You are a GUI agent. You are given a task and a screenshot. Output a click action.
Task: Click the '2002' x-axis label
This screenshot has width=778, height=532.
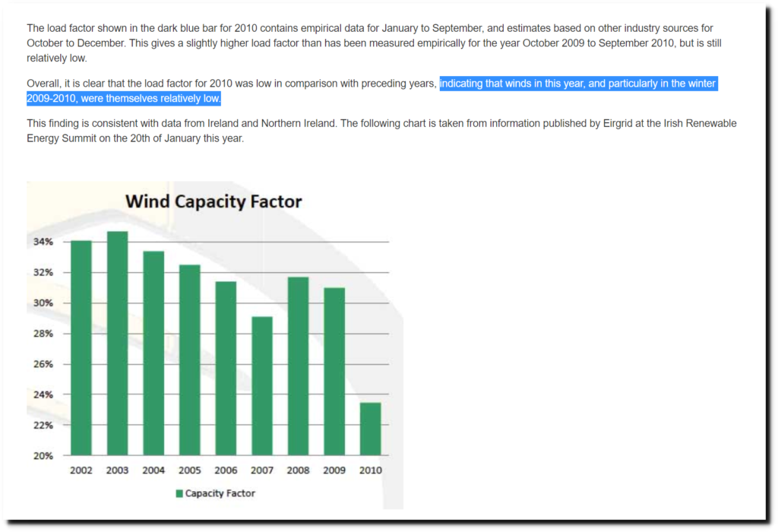(x=81, y=470)
